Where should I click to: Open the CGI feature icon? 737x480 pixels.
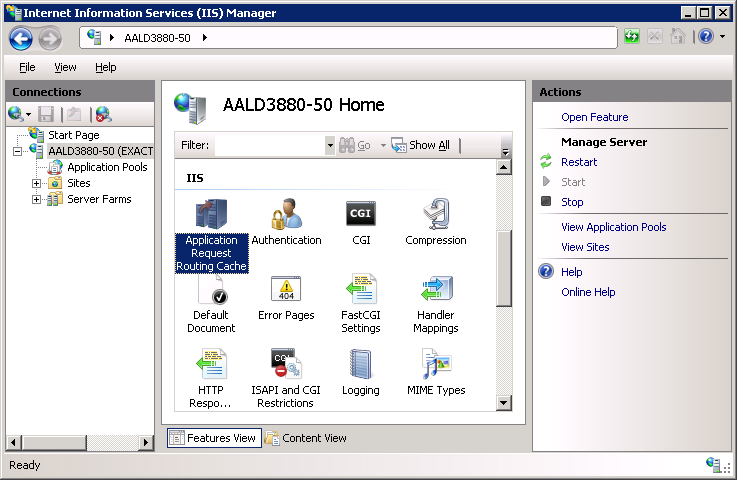pos(361,213)
